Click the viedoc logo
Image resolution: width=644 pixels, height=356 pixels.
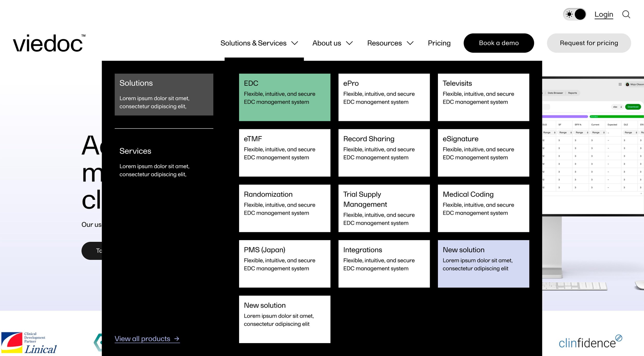[x=49, y=43]
